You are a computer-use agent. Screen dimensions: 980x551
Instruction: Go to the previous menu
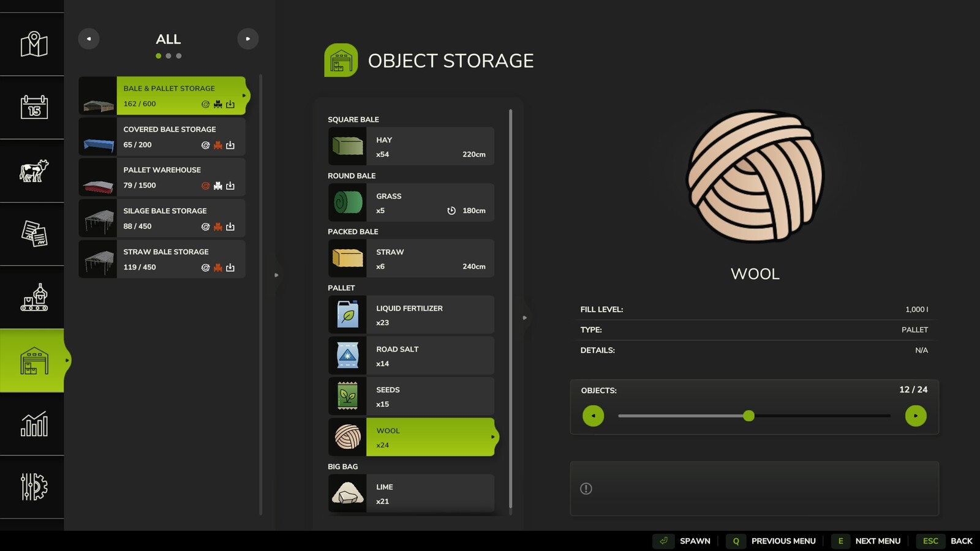click(x=783, y=541)
